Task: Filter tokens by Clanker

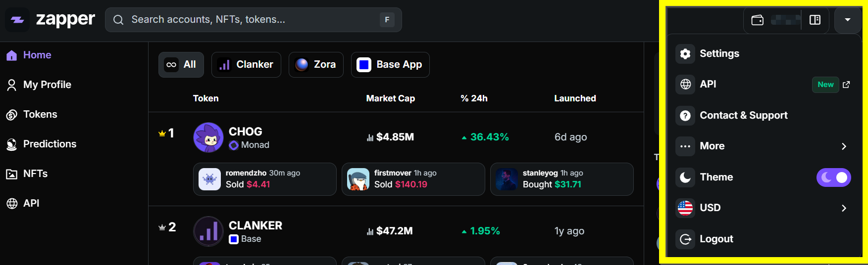Action: click(246, 65)
